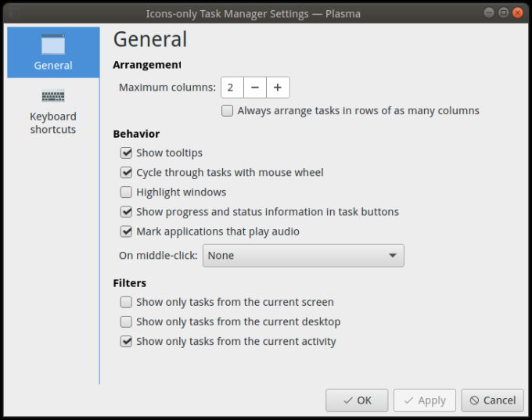Select the General settings page icon
532x420 pixels.
click(x=53, y=45)
